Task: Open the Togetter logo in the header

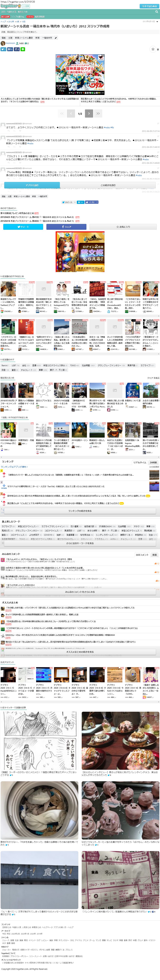Action: pyautogui.click(x=11, y=6)
